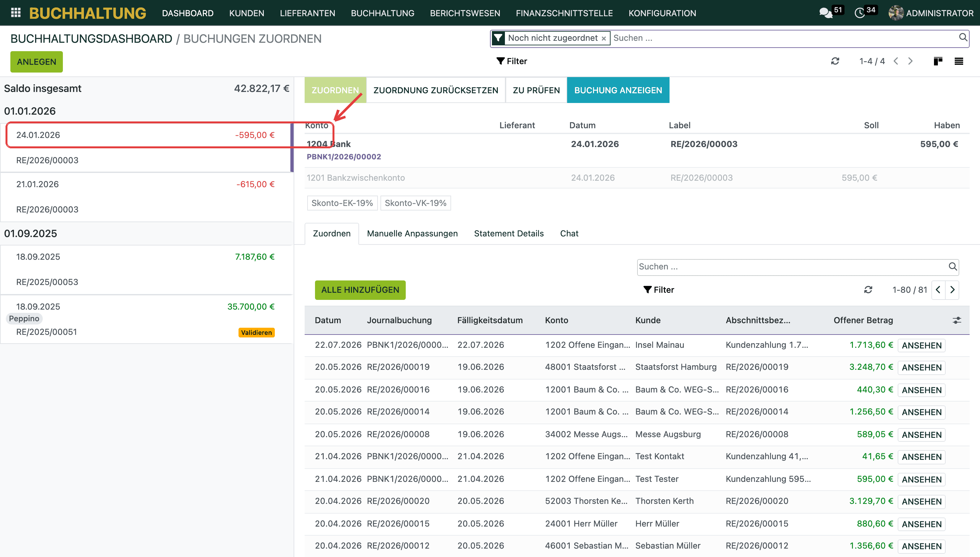Click the Validieren badge on RE/2025/00051
The image size is (980, 557).
click(256, 333)
